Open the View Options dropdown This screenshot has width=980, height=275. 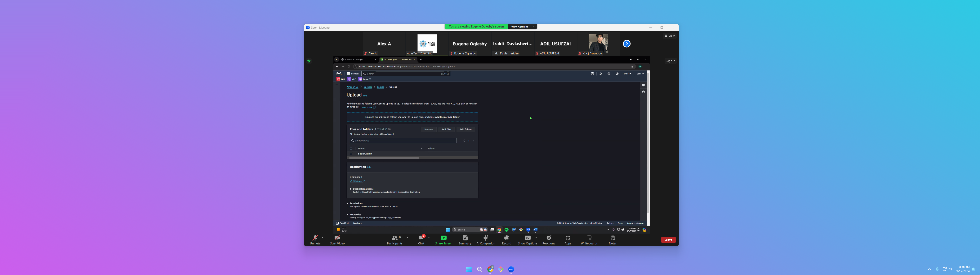pyautogui.click(x=522, y=27)
